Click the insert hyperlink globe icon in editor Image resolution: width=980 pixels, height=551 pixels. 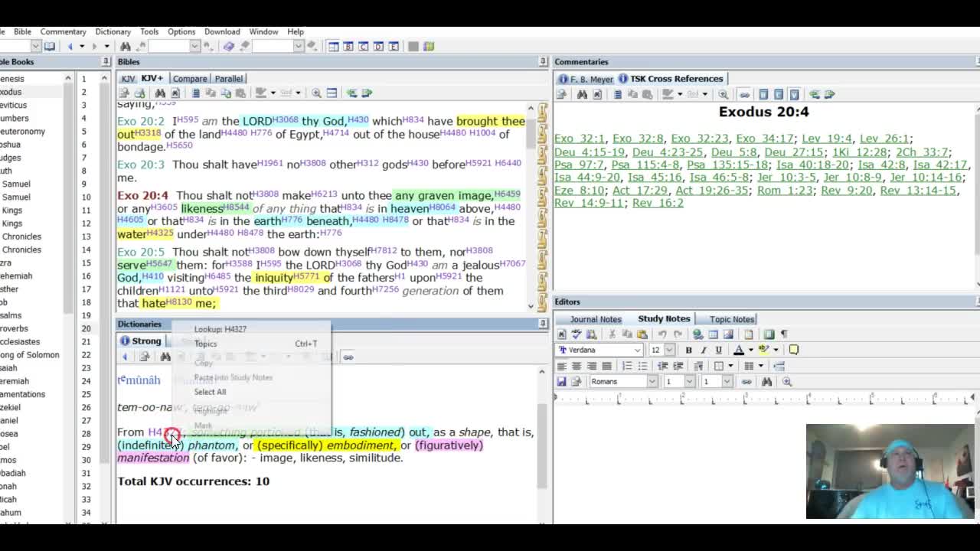697,334
